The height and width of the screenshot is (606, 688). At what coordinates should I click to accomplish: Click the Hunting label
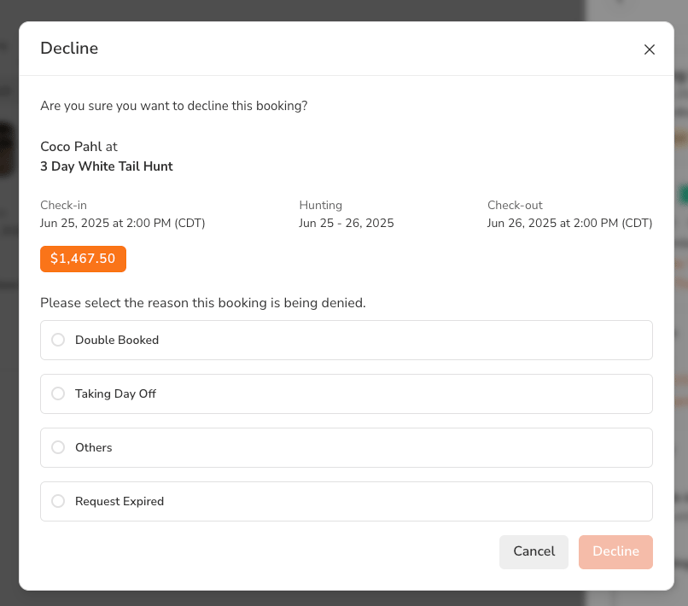tap(321, 205)
